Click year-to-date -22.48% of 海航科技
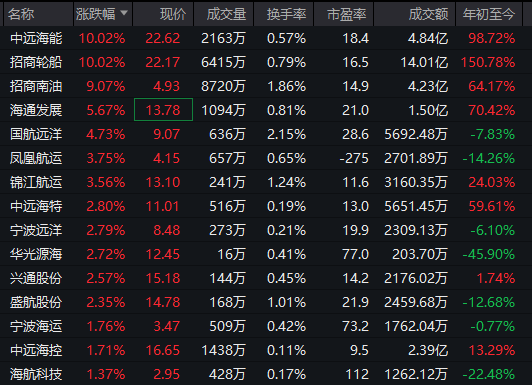The width and height of the screenshot is (532, 385). click(489, 374)
